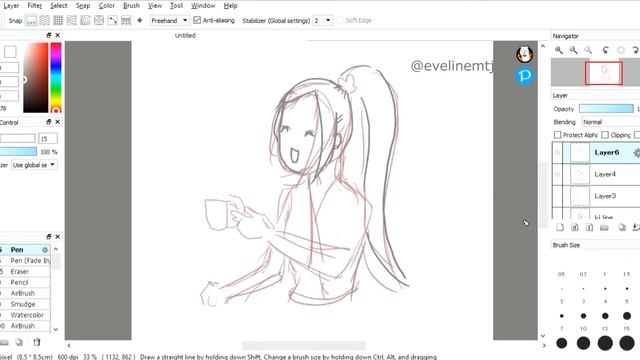Click the brush size value field
The width and height of the screenshot is (640, 360).
point(48,139)
